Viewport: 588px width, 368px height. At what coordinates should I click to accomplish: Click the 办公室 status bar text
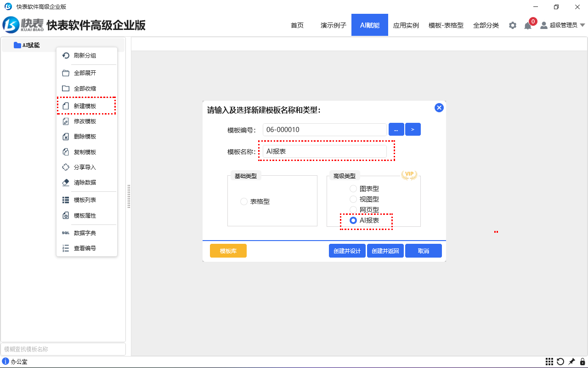(19, 362)
